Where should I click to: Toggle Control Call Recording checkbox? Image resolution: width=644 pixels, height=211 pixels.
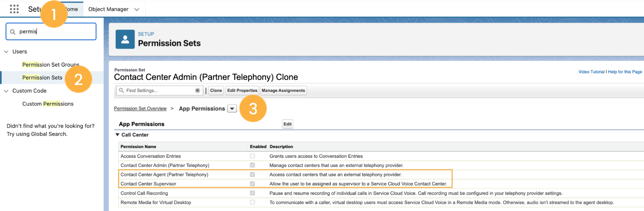tap(252, 193)
